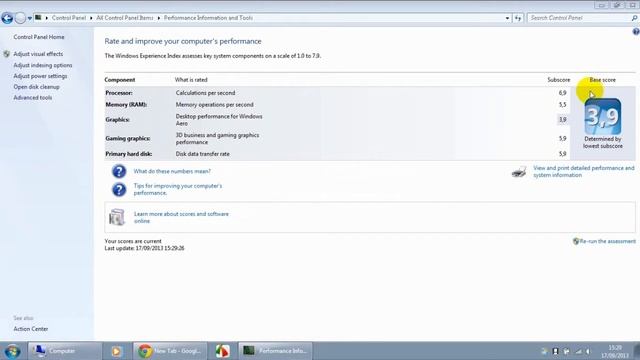Click the Base score column header
This screenshot has width=640, height=360.
tap(602, 80)
